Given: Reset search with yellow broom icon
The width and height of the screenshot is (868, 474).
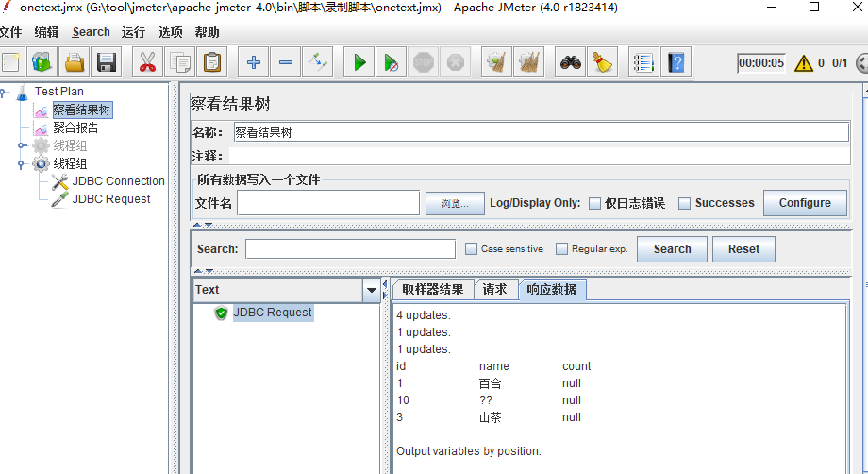Looking at the screenshot, I should tap(602, 62).
